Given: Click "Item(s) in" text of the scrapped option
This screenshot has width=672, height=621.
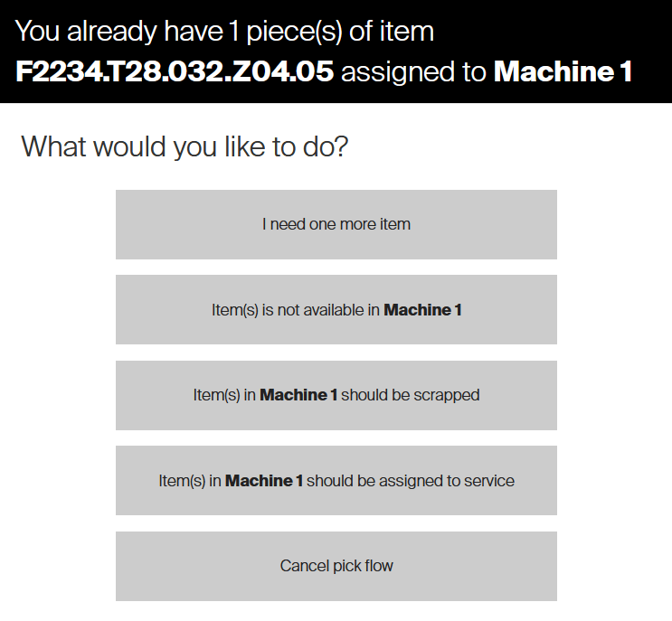Looking at the screenshot, I should point(224,395).
